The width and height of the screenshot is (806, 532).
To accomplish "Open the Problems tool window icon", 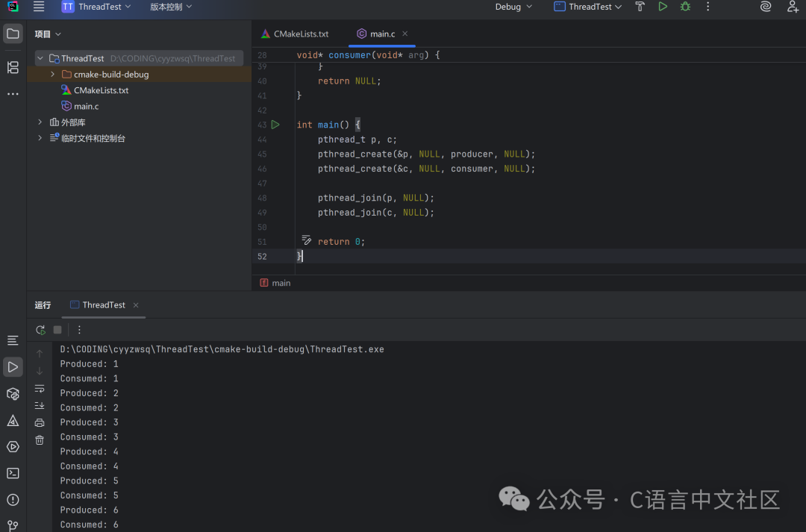I will (13, 500).
